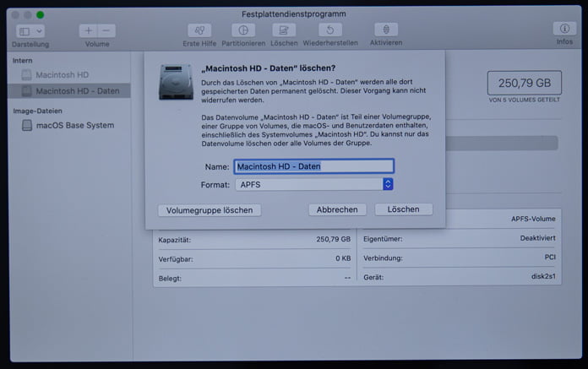This screenshot has width=588, height=369.
Task: Click the green maximize window button
Action: pyautogui.click(x=40, y=14)
